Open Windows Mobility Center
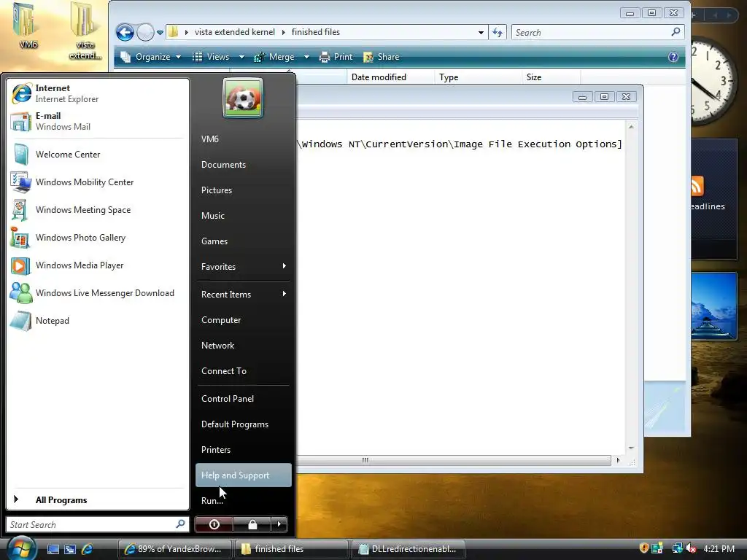The width and height of the screenshot is (747, 560). 98,182
